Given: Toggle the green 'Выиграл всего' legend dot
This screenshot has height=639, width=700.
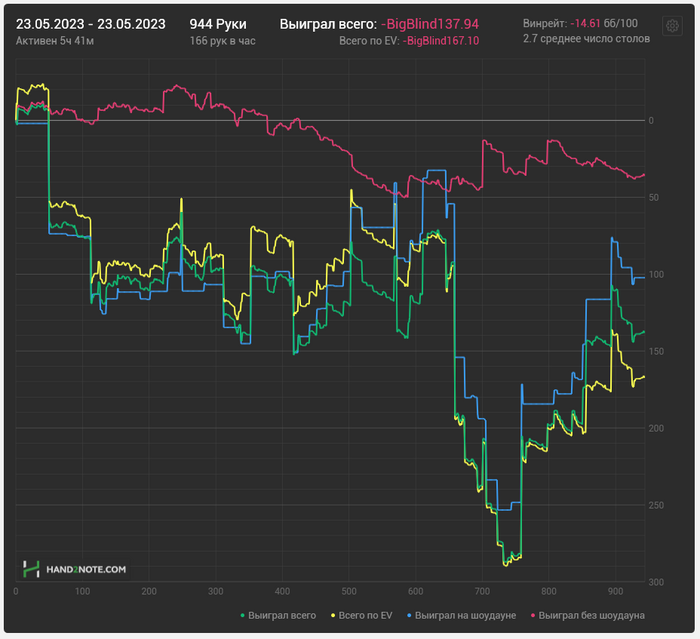Looking at the screenshot, I should [x=243, y=615].
